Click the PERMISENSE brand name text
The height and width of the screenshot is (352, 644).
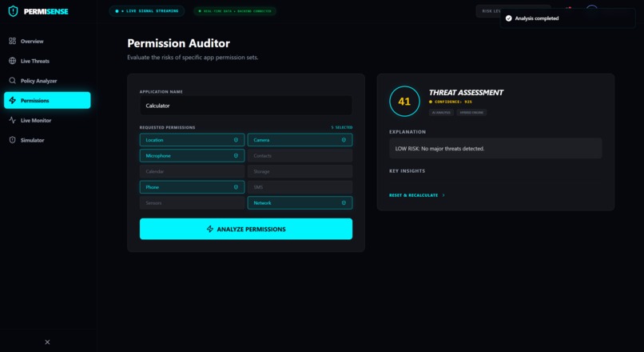(x=46, y=11)
